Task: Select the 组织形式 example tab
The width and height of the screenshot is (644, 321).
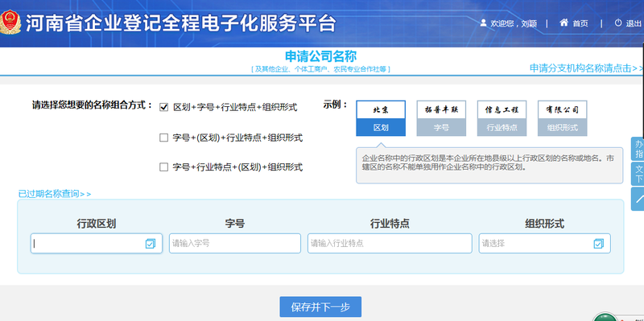Action: tap(562, 118)
